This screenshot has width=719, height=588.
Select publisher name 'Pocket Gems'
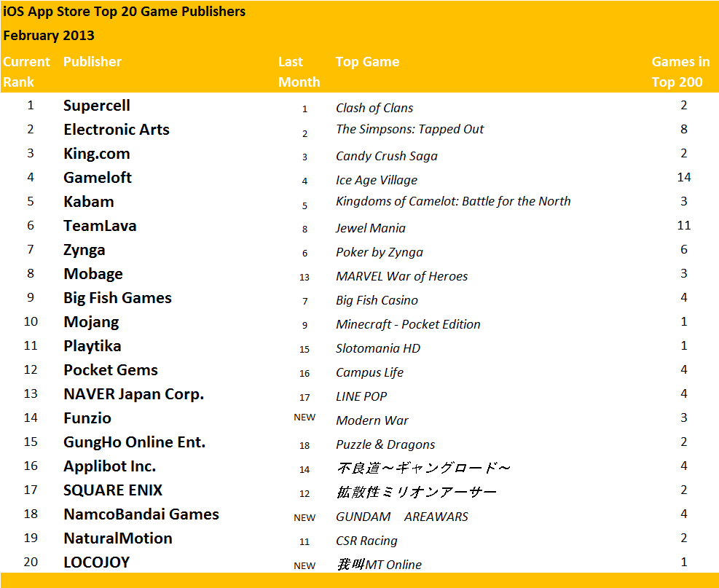(111, 370)
